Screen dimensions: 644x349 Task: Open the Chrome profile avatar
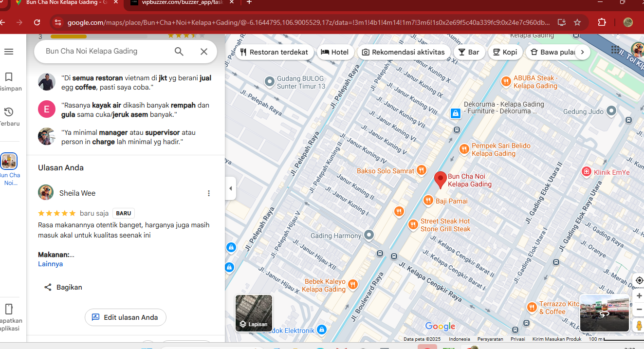tap(628, 22)
